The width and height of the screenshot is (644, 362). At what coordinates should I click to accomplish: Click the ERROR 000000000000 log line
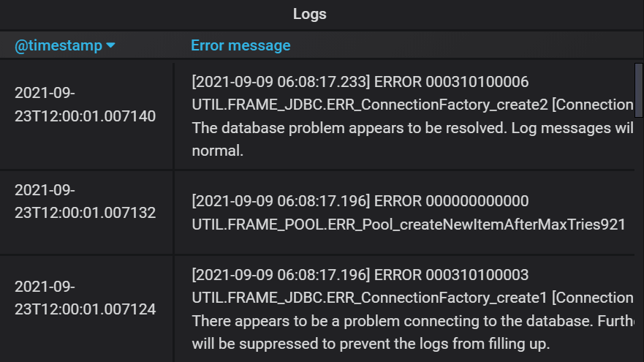(x=360, y=201)
